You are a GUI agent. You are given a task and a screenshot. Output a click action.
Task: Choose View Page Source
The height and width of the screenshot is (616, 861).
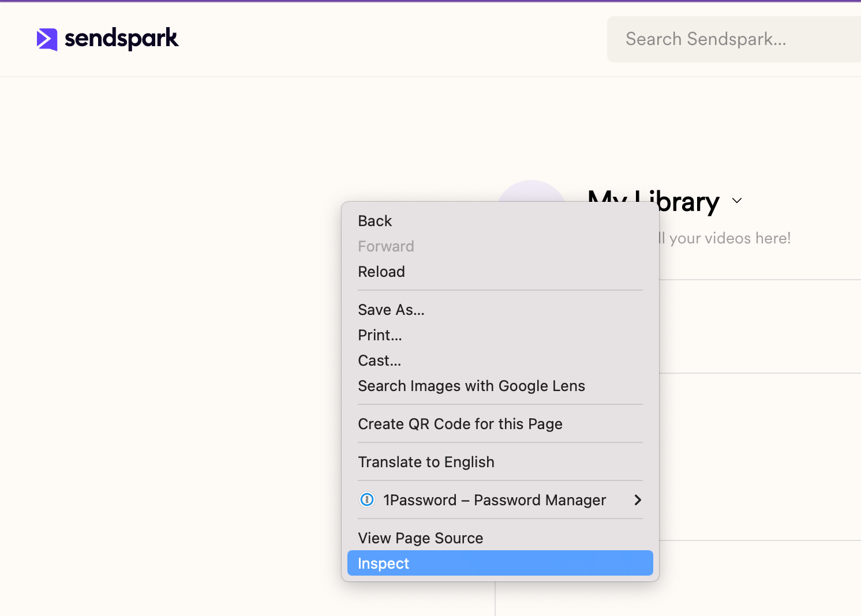point(500,538)
